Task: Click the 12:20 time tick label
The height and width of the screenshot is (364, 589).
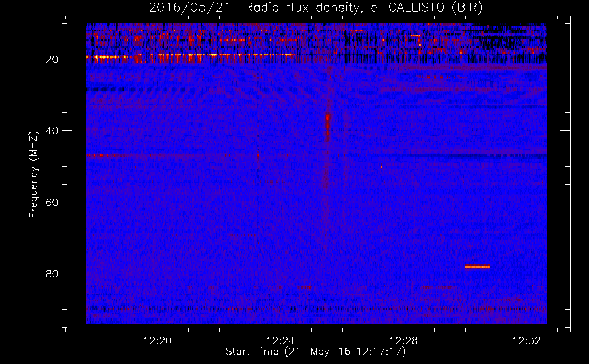Action: (157, 341)
